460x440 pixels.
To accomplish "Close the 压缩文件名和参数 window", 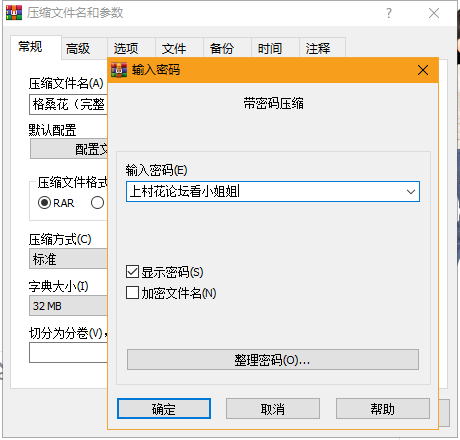I will 434,13.
